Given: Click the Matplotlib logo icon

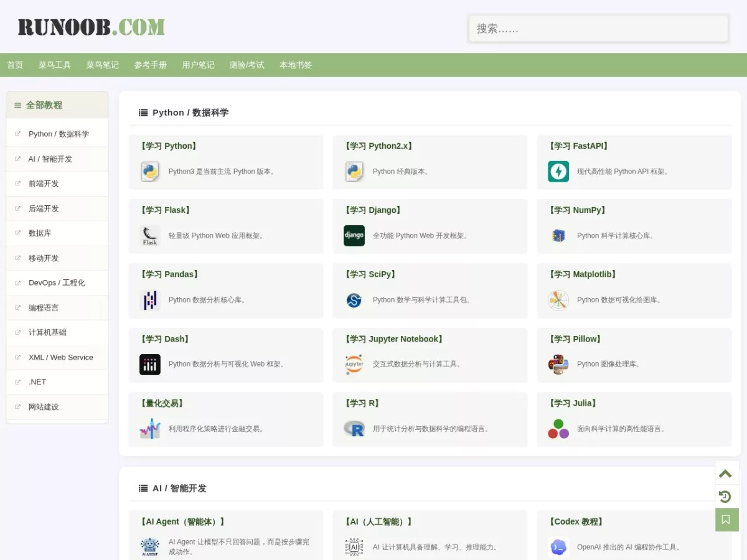Looking at the screenshot, I should pos(558,300).
